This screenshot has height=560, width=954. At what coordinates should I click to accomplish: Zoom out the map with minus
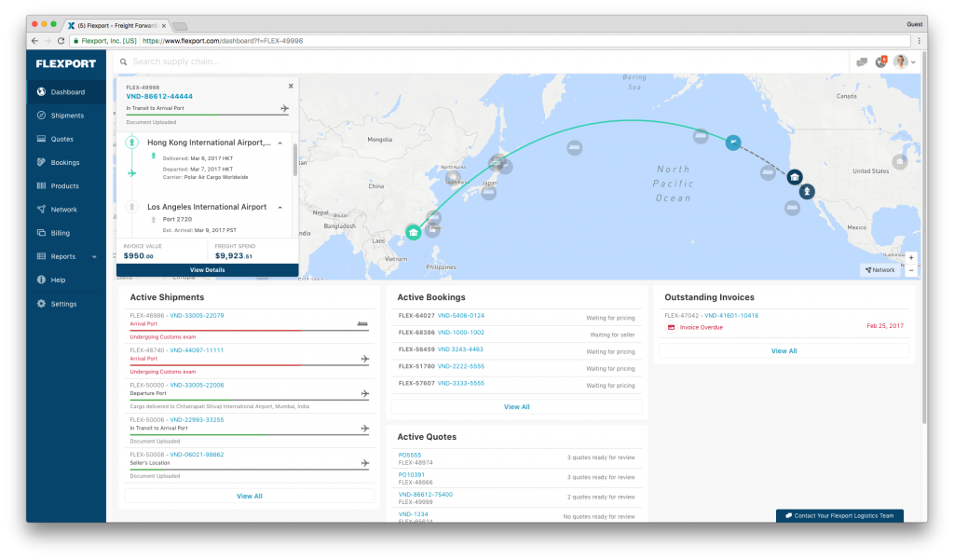click(911, 270)
